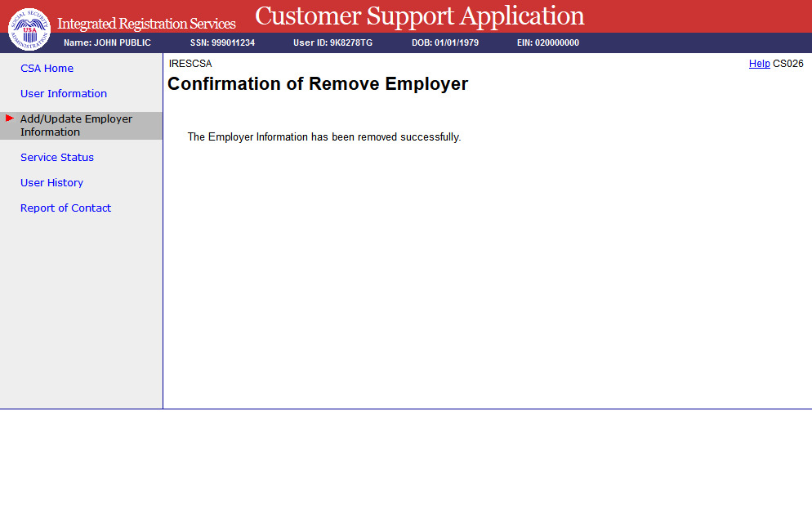The width and height of the screenshot is (812, 523).
Task: Click the User ID: 9K8278TG value
Action: 333,43
